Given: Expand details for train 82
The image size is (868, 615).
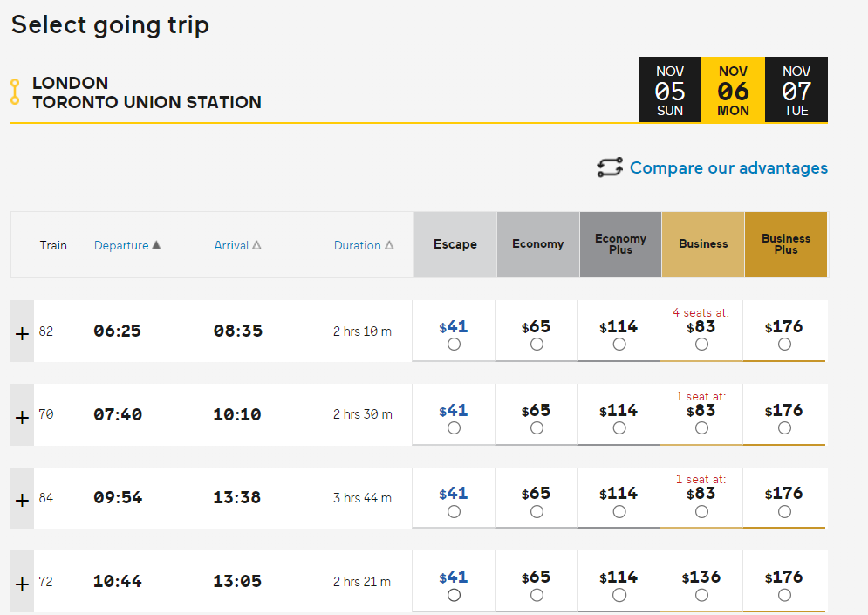Looking at the screenshot, I should pos(23,332).
